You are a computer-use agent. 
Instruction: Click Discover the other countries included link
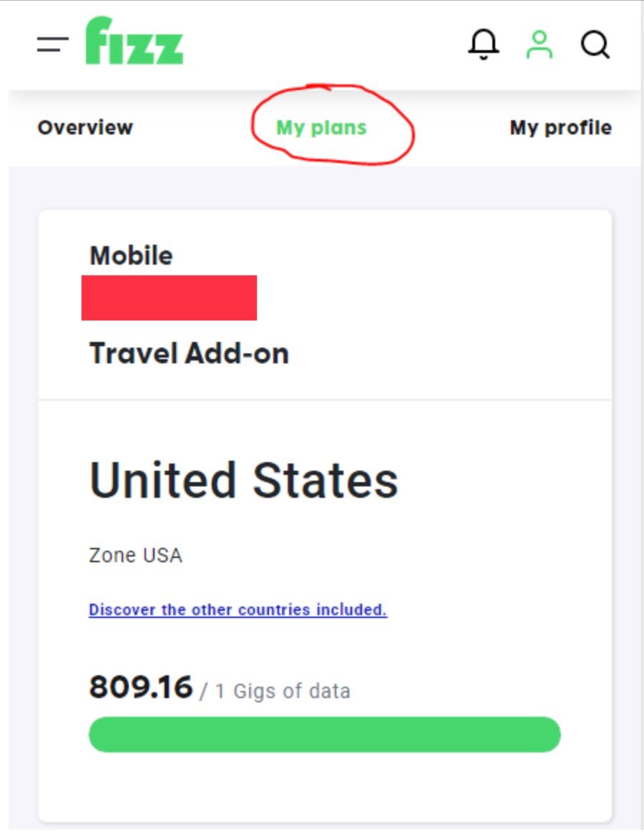tap(238, 610)
